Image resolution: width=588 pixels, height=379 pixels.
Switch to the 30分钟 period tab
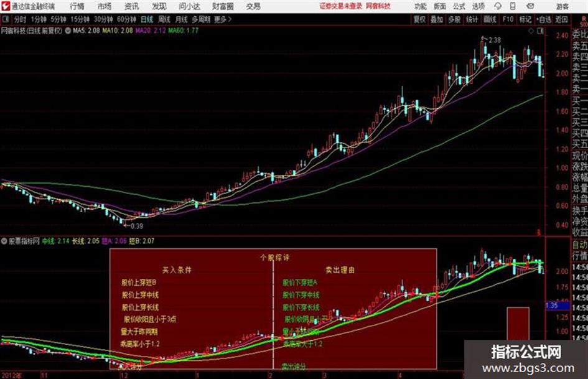click(103, 19)
